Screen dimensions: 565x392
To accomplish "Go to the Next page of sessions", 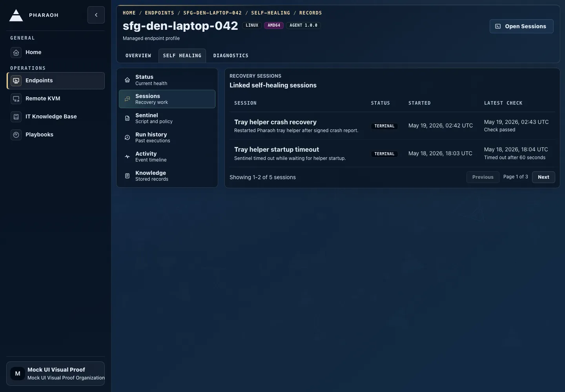I will point(543,177).
